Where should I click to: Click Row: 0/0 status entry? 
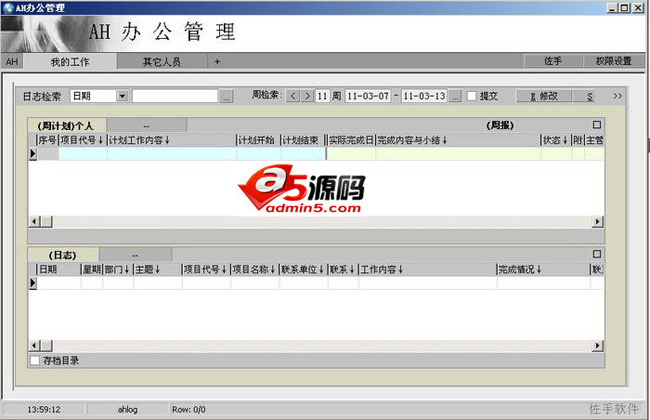coord(189,410)
